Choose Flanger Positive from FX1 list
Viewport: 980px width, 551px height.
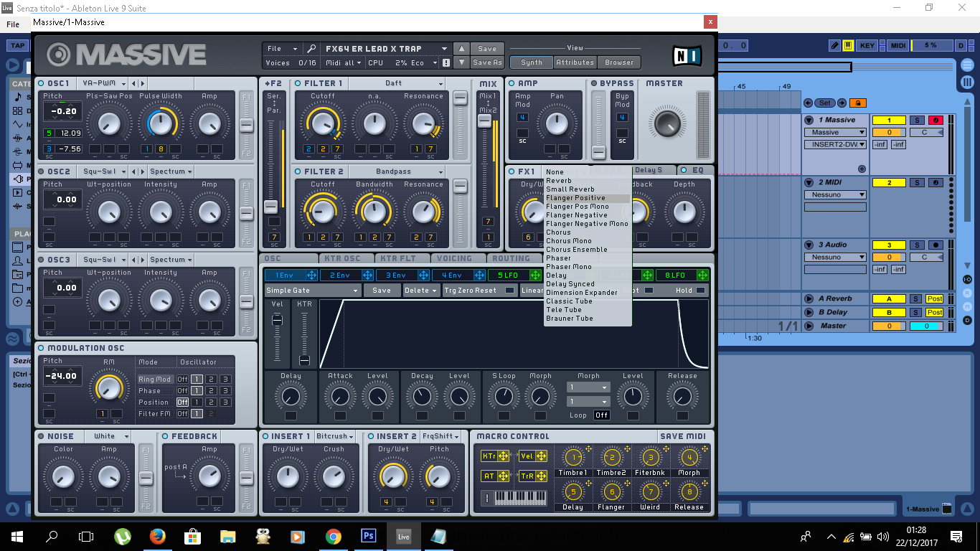587,198
